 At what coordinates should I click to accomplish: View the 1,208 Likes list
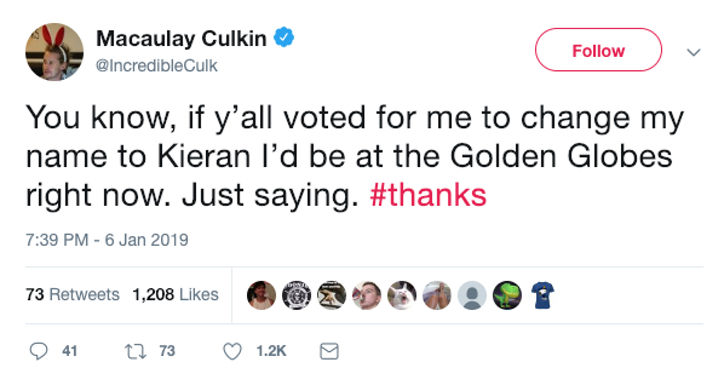tap(176, 294)
